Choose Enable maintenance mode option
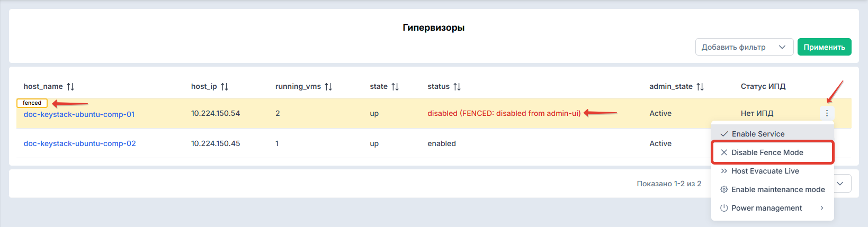This screenshot has height=227, width=868. 773,189
